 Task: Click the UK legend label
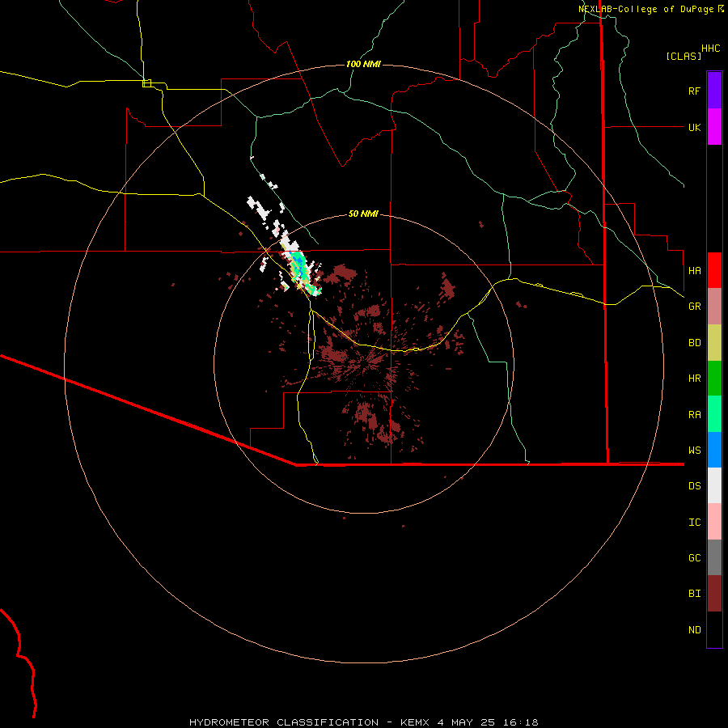click(695, 127)
